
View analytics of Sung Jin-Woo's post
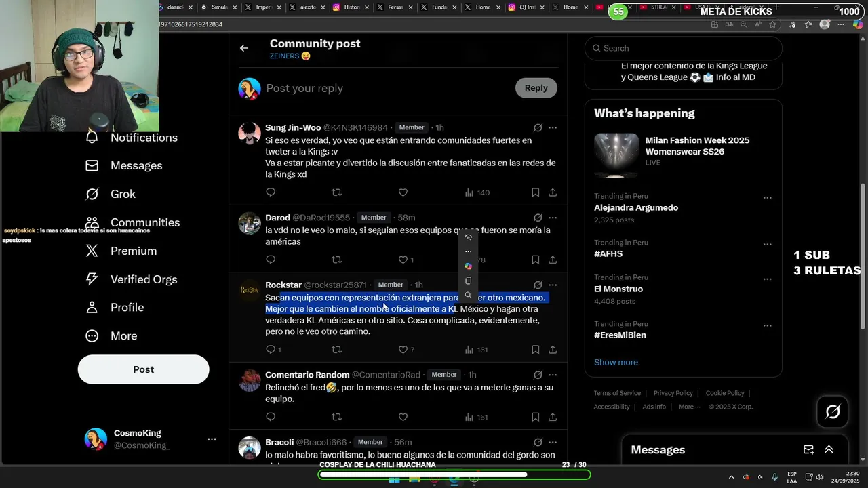tap(477, 192)
